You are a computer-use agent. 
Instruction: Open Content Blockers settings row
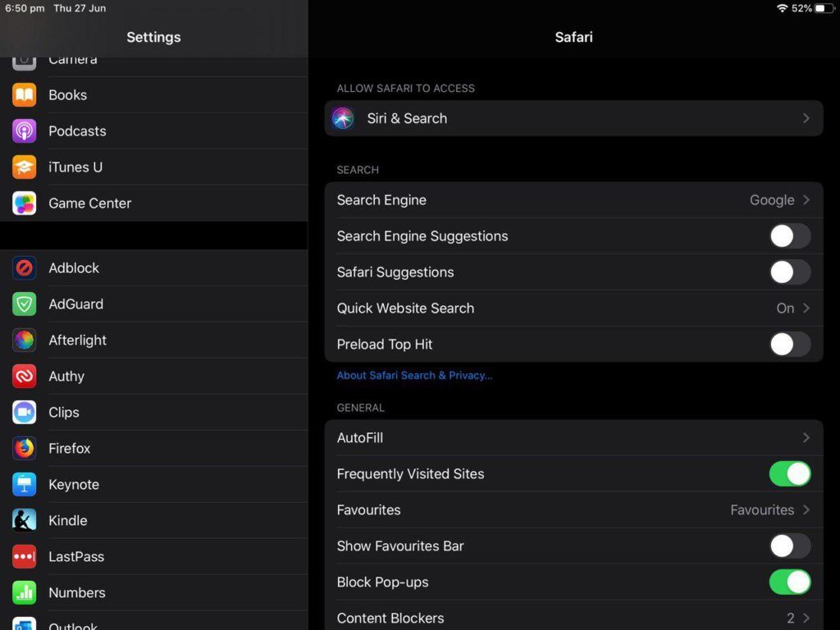[x=573, y=619]
